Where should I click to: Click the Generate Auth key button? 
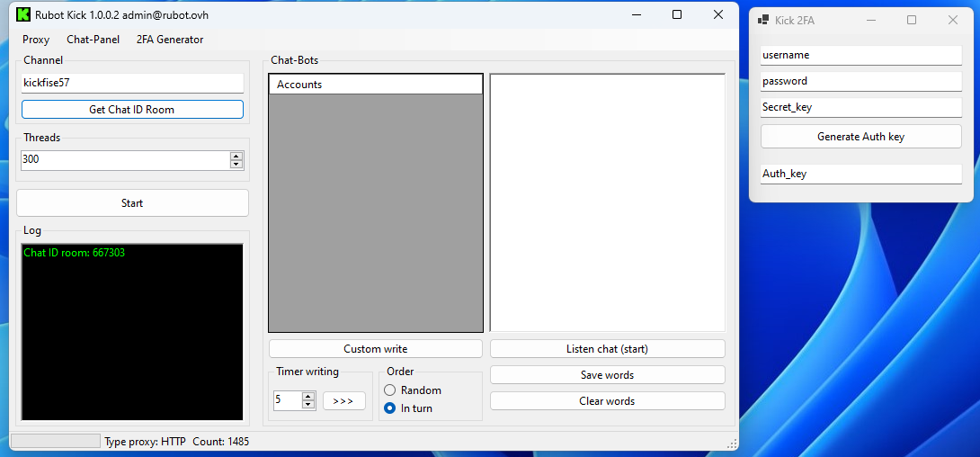pyautogui.click(x=860, y=137)
